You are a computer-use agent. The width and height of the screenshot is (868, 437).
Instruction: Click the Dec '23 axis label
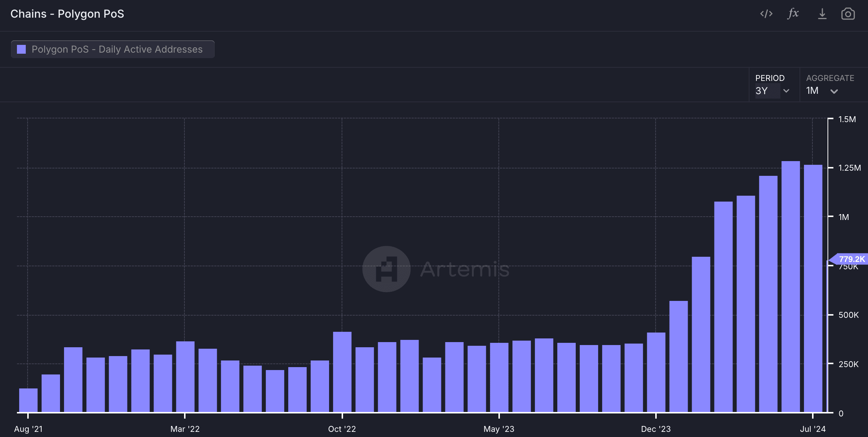point(656,429)
